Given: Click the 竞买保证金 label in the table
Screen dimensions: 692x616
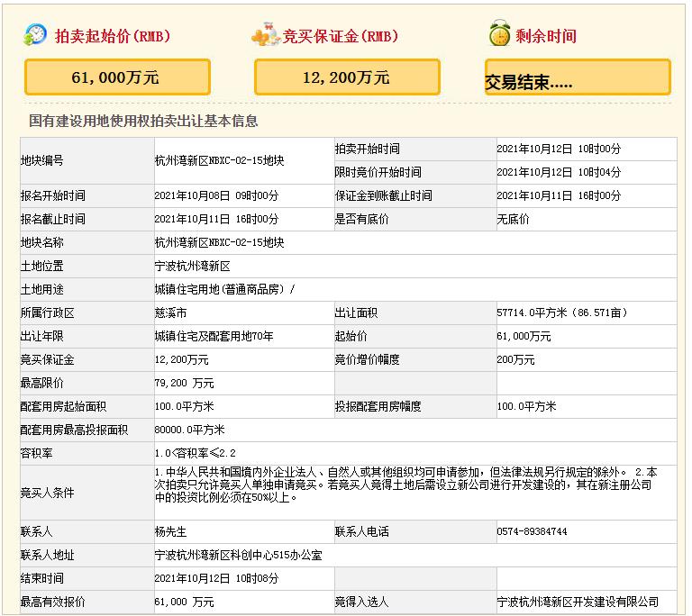Looking at the screenshot, I should pos(48,359).
